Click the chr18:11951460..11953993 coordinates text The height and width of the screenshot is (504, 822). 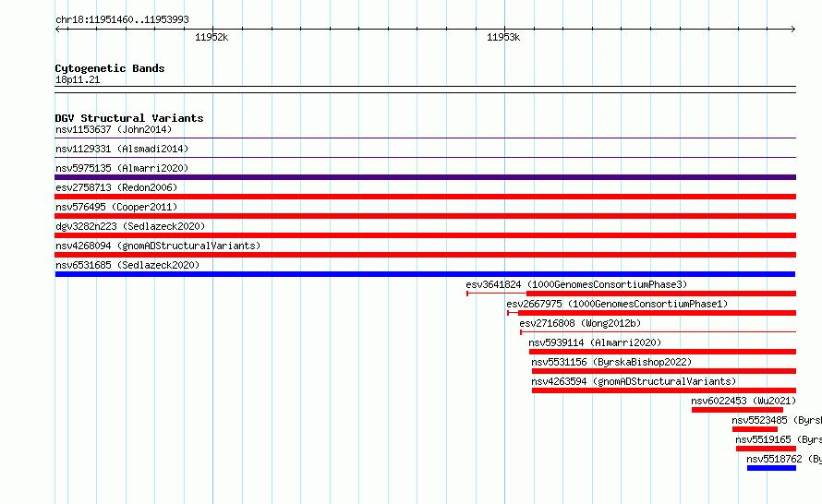coord(122,20)
